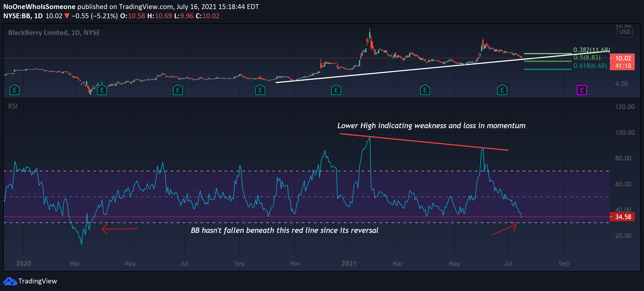This screenshot has height=291, width=644.
Task: Click the 0.382(11.68) Fibonacci level label
Action: [x=591, y=50]
